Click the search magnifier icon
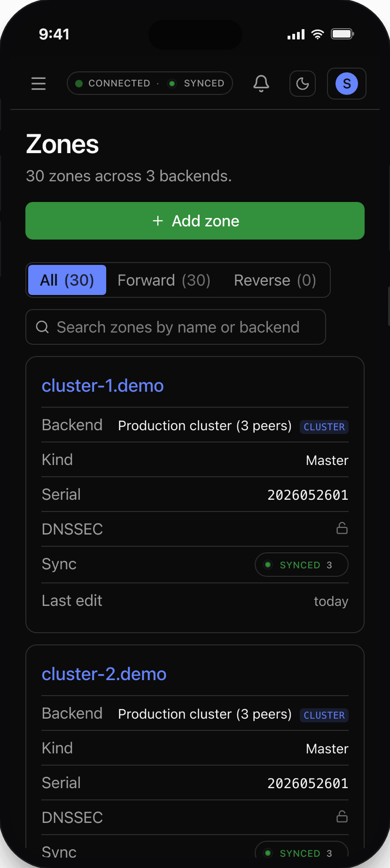The height and width of the screenshot is (868, 390). [42, 327]
